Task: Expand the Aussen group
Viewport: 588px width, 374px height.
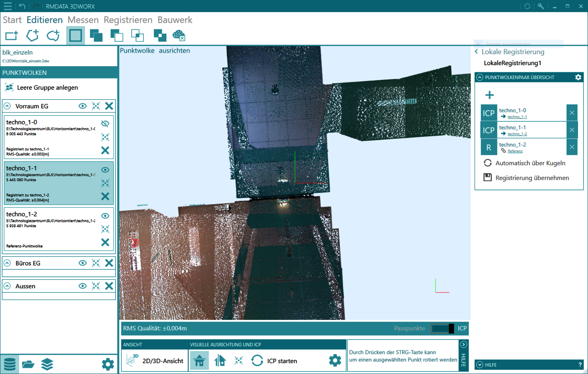Action: coord(7,286)
